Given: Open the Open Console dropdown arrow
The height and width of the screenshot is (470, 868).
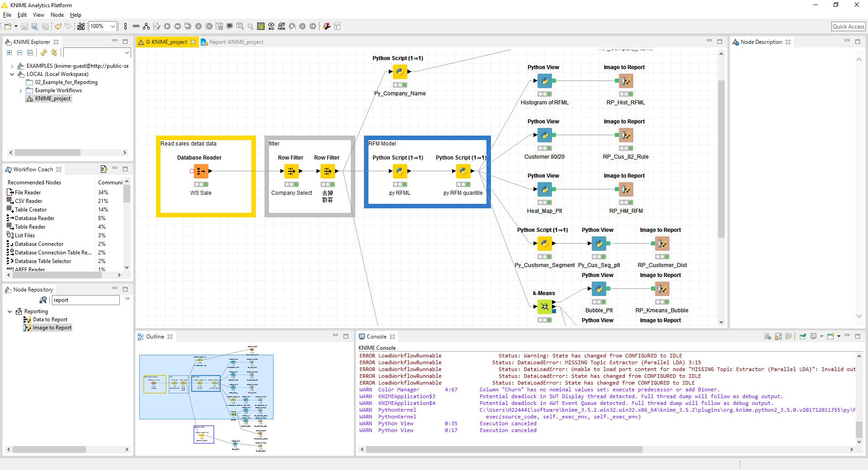Looking at the screenshot, I should click(x=839, y=336).
